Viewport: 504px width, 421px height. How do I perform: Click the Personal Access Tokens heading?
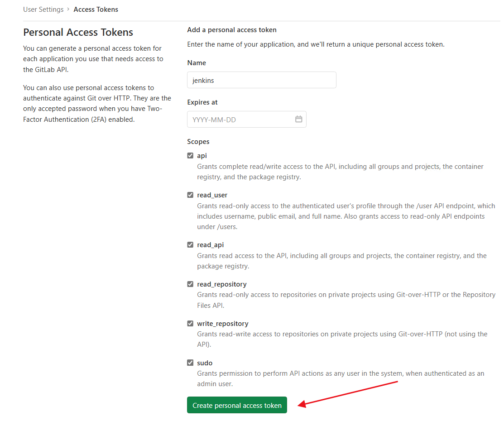click(78, 33)
